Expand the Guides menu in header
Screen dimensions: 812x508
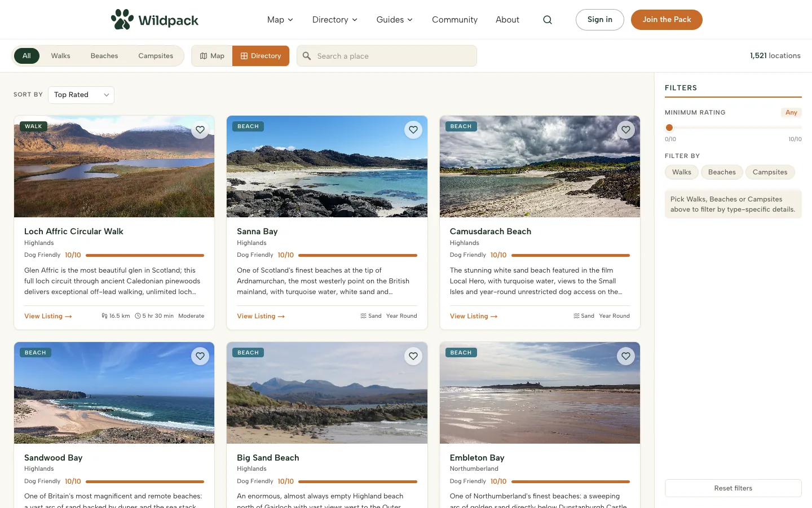(x=395, y=20)
